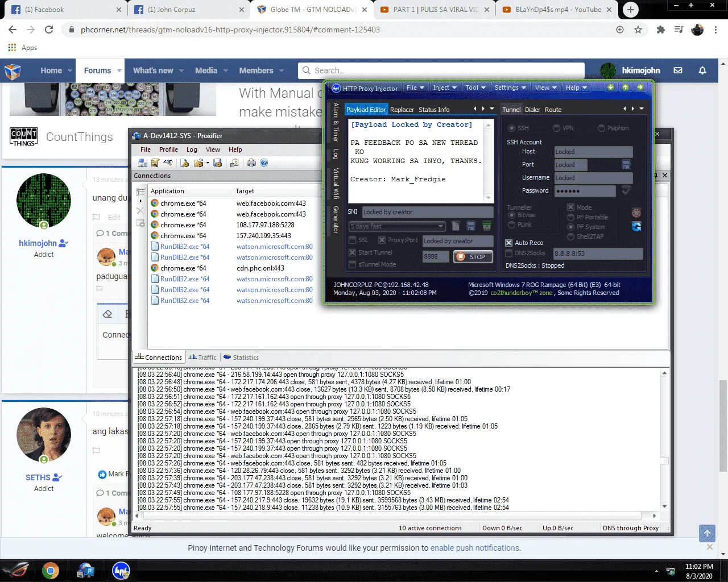Open the Settings dropdown in HTTP Proxy Injector

coord(510,88)
